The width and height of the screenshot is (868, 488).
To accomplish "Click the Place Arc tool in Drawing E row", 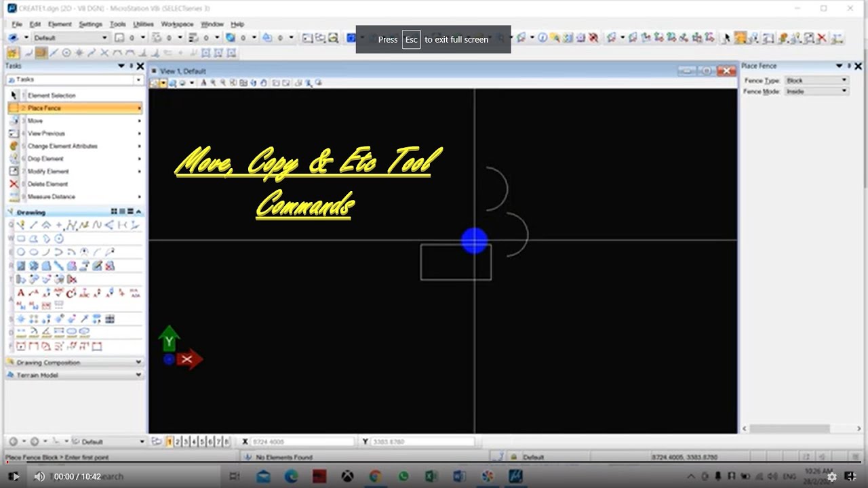I will pyautogui.click(x=47, y=252).
